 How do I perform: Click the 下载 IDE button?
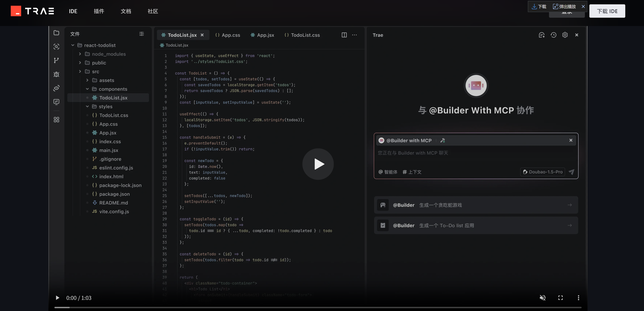[x=607, y=11]
